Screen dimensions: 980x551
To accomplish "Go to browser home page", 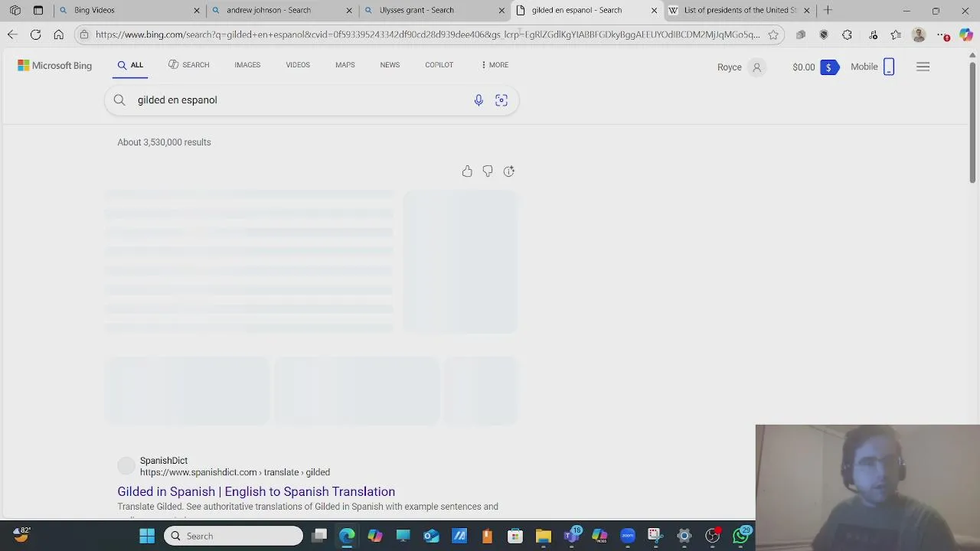I will [58, 34].
